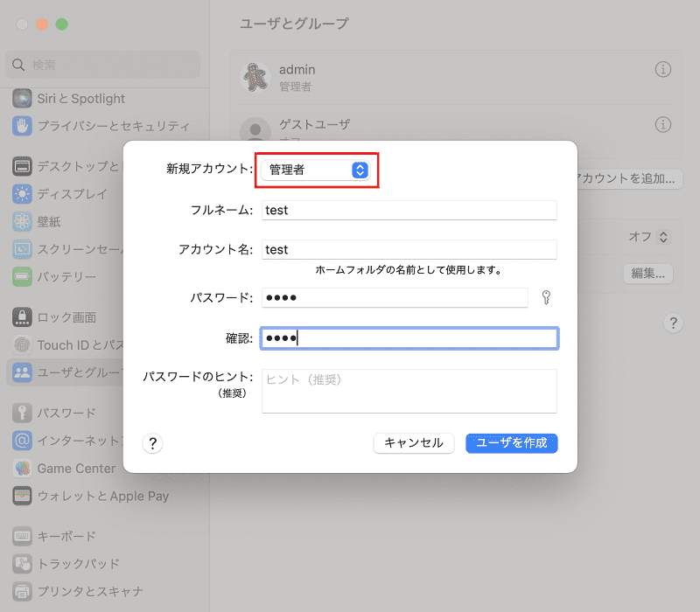Click the admin account name text

click(x=297, y=70)
